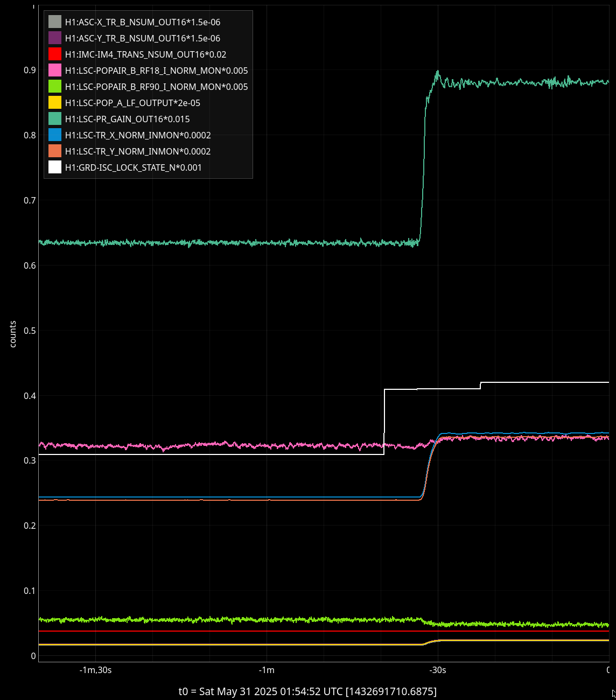Click the 0.1 y-axis tick label
Screen dimensions: 616x700
(x=30, y=591)
